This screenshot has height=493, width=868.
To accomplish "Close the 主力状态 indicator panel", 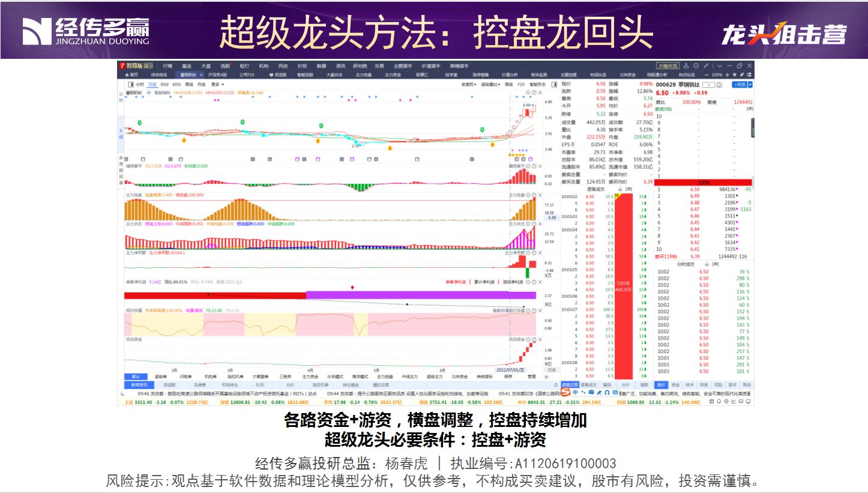I will (540, 224).
